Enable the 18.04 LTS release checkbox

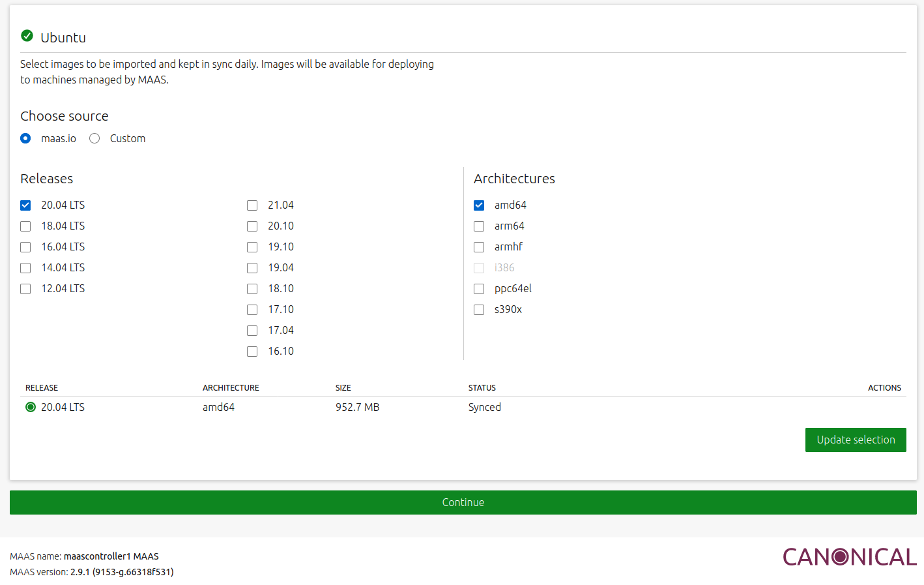pos(25,226)
